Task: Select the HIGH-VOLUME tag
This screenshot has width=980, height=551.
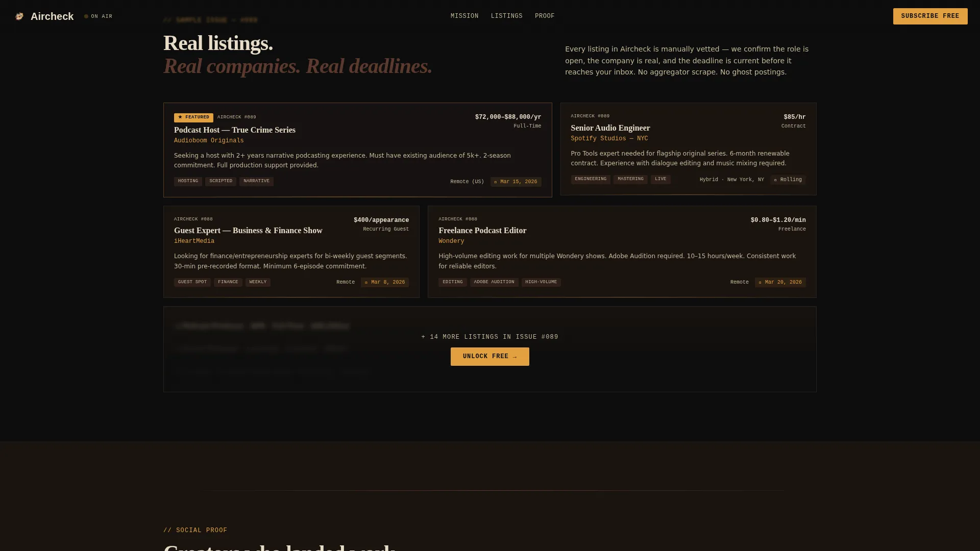Action: tap(541, 283)
